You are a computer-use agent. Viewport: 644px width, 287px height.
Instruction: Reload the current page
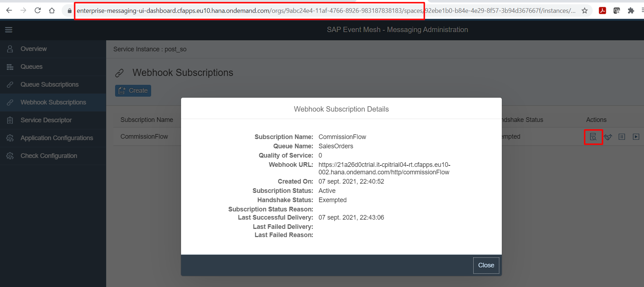click(x=38, y=10)
